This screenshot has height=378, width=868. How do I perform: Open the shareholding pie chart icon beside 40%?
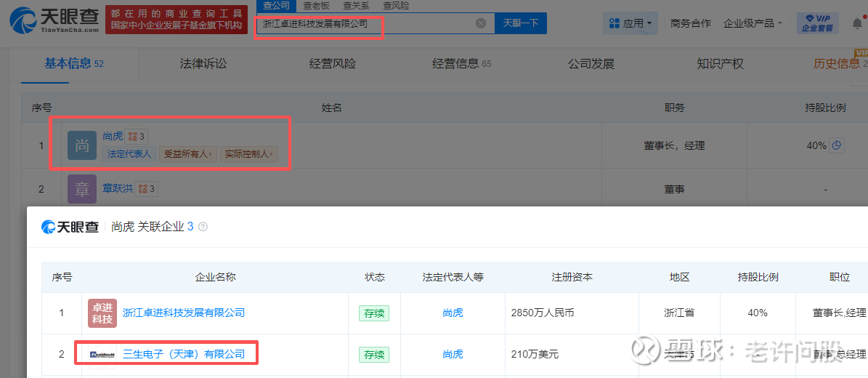(x=837, y=146)
